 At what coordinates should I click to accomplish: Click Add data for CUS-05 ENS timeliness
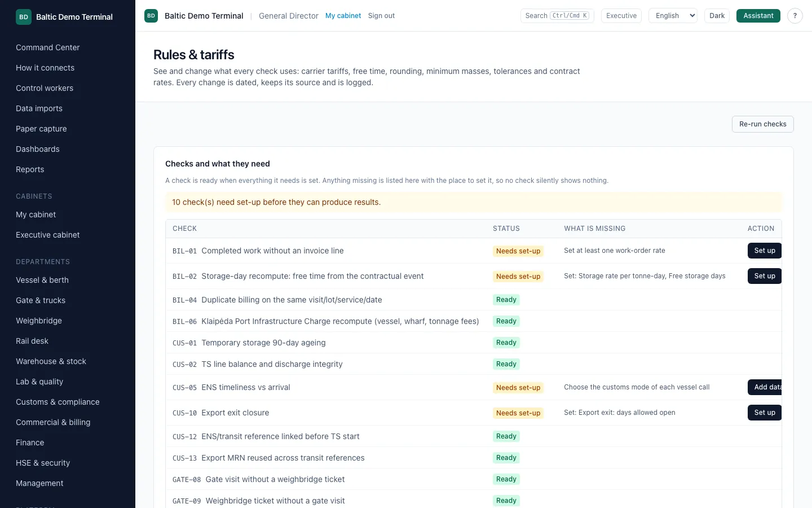[x=765, y=387]
